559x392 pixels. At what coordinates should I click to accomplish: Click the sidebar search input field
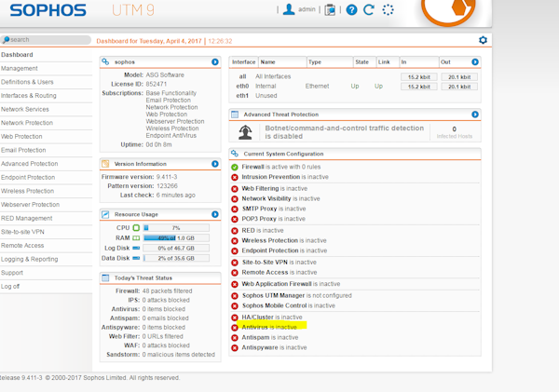pyautogui.click(x=47, y=40)
